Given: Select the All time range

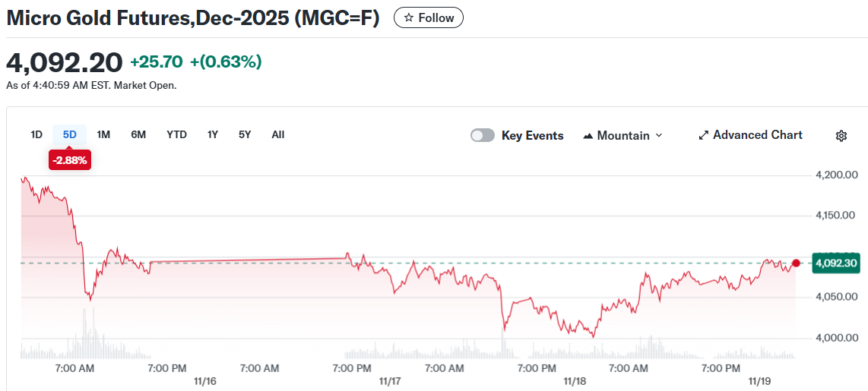Looking at the screenshot, I should click(x=278, y=134).
